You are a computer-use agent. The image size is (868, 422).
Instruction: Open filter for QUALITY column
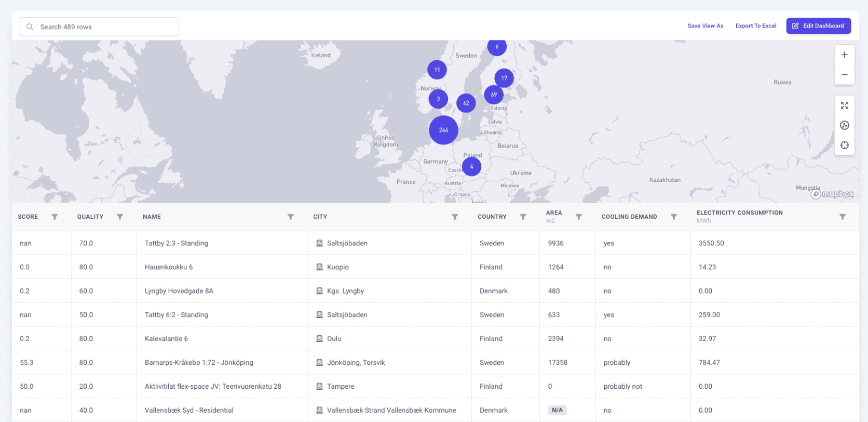pyautogui.click(x=120, y=217)
